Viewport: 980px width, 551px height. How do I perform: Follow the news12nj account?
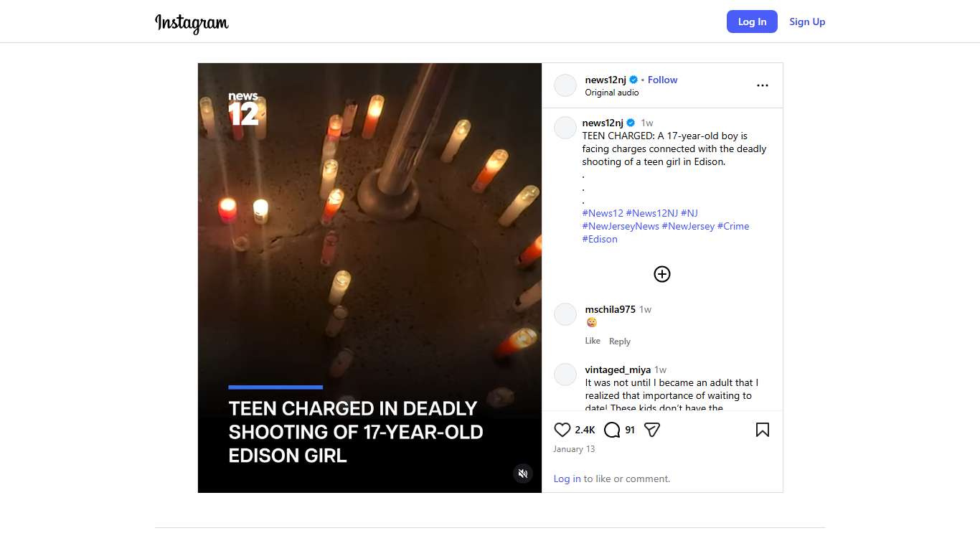tap(662, 80)
